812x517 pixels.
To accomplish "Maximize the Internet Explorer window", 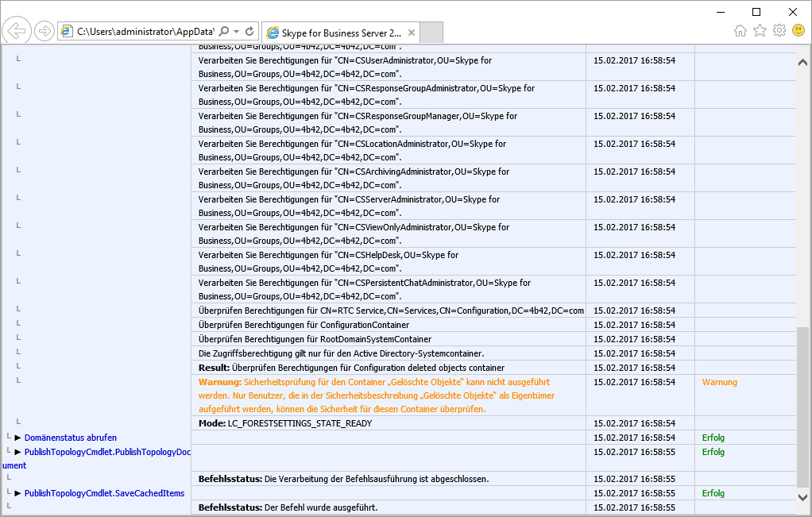I will pyautogui.click(x=756, y=12).
